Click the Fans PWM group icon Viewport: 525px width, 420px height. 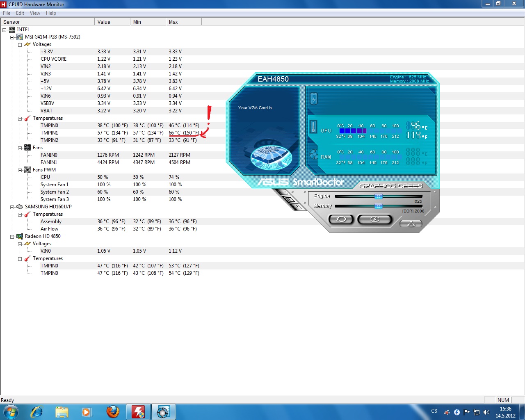click(x=27, y=170)
